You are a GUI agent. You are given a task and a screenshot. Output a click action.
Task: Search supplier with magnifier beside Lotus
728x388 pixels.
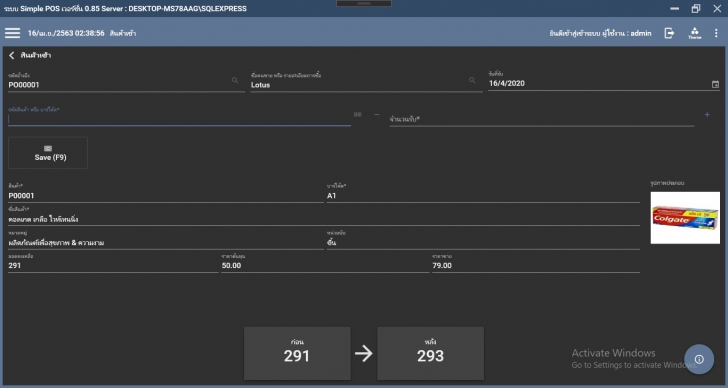tap(472, 80)
